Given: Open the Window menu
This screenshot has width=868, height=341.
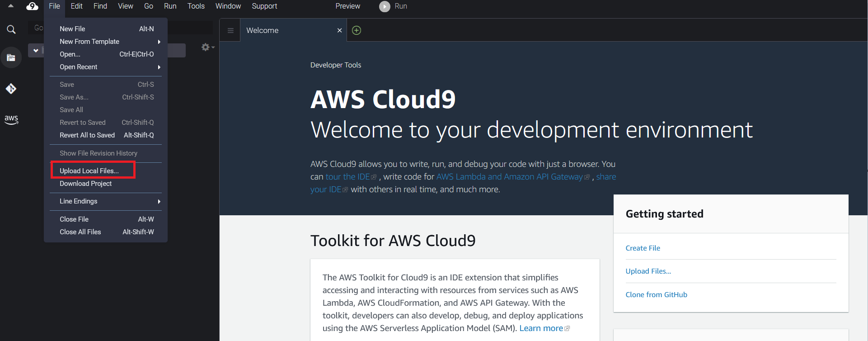Looking at the screenshot, I should click(228, 6).
